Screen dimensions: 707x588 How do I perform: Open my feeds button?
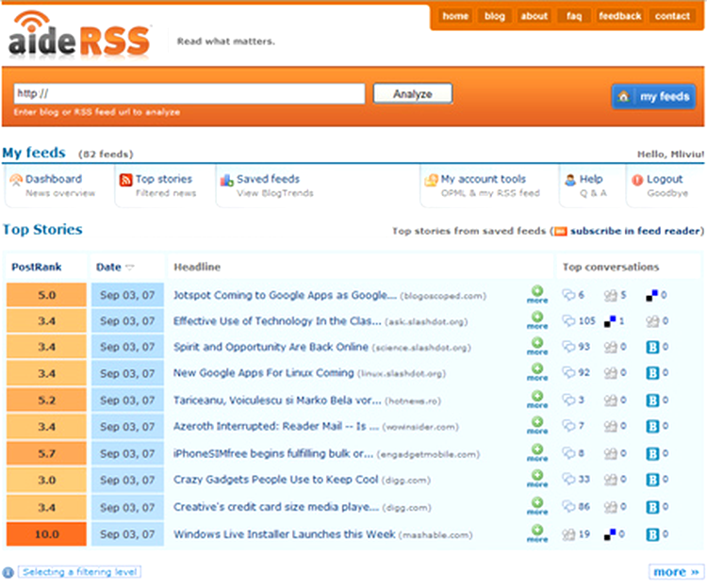click(x=654, y=96)
